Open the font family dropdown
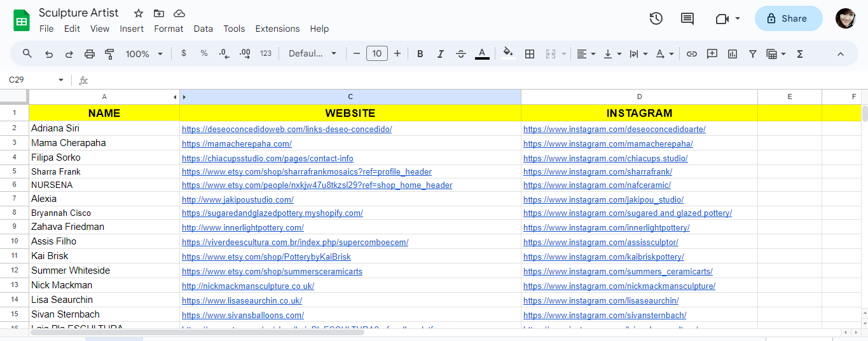The image size is (868, 341). (x=312, y=54)
